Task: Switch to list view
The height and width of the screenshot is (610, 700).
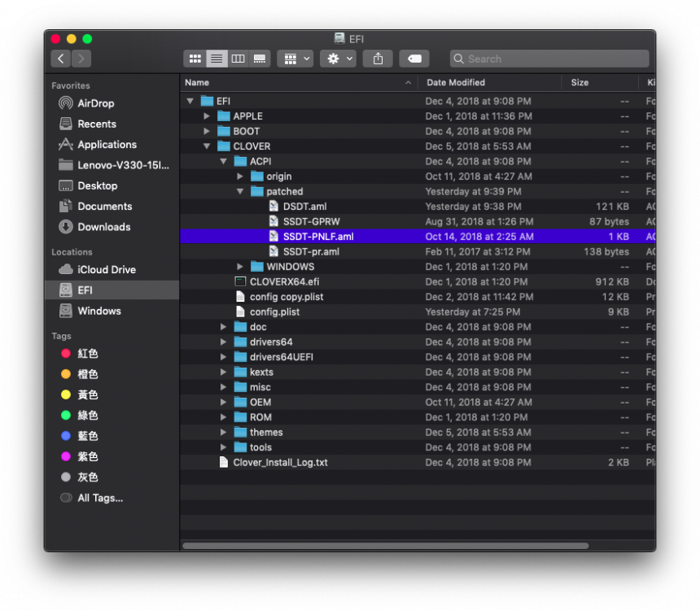Action: tap(217, 59)
